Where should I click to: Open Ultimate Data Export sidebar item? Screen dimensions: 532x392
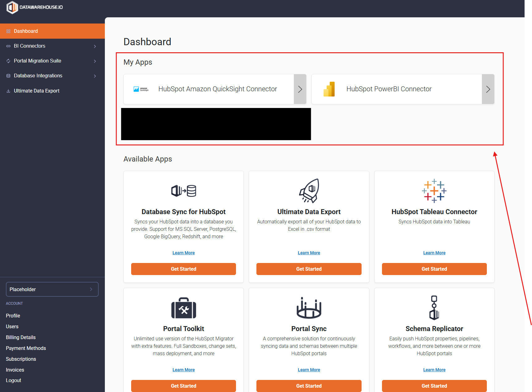pos(36,91)
